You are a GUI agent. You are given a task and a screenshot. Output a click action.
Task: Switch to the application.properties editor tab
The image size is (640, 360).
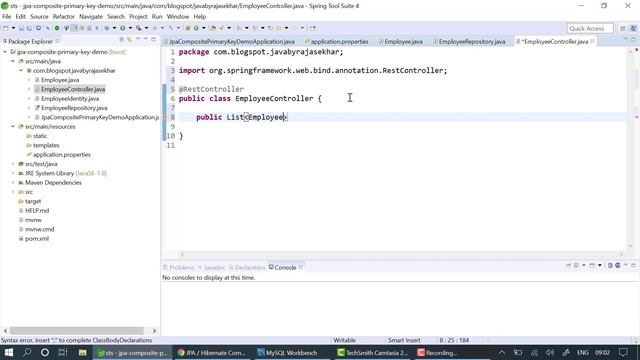tap(337, 42)
